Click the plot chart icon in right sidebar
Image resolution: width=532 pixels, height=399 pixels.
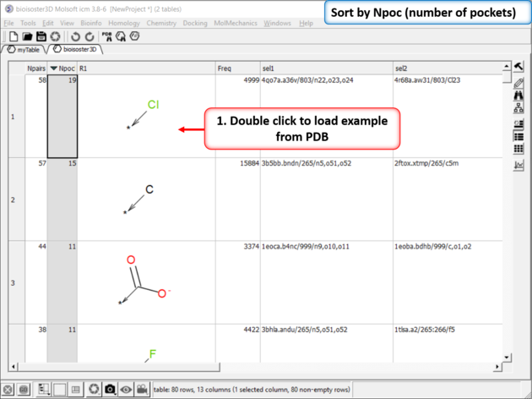[x=518, y=166]
